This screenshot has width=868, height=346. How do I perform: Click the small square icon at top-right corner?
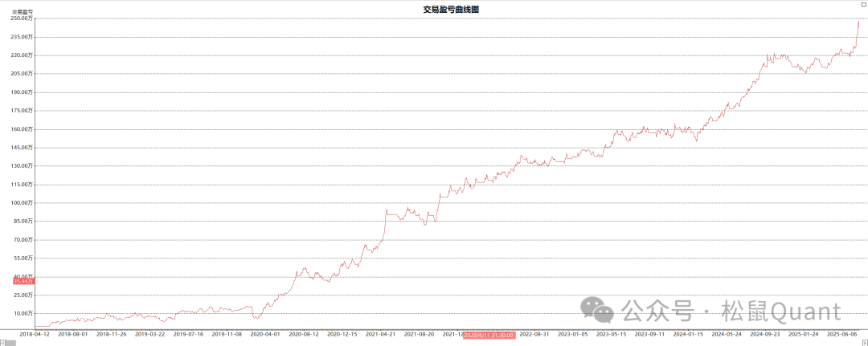(864, 3)
